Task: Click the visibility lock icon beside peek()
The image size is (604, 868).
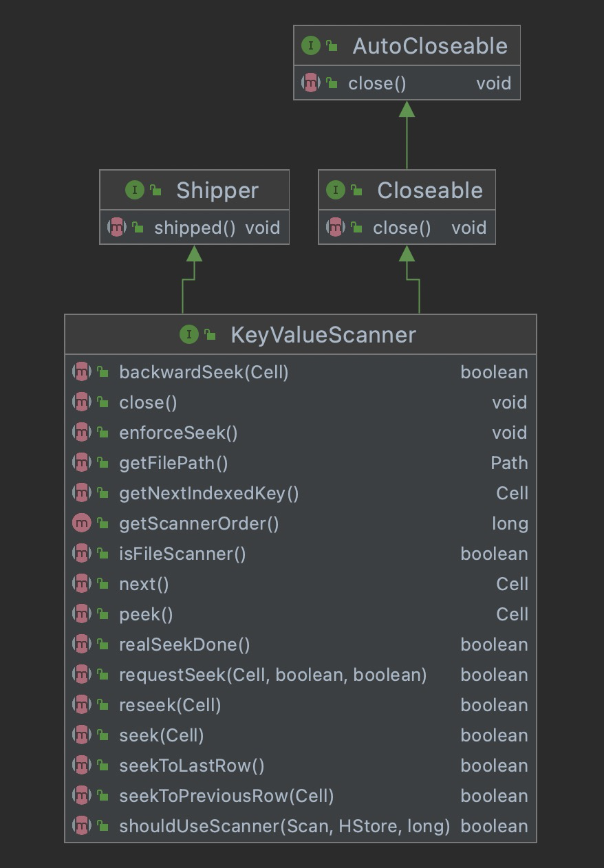Action: [103, 614]
